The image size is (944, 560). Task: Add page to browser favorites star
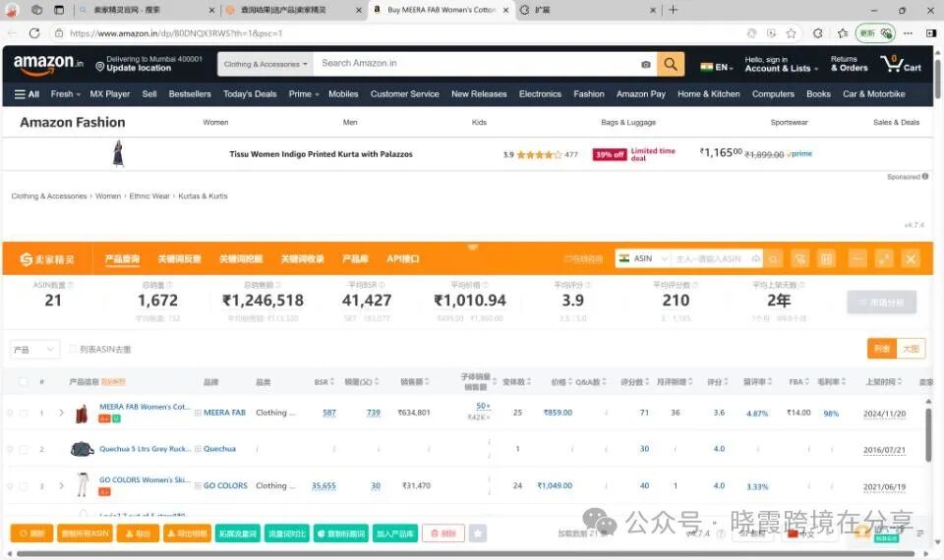click(791, 33)
